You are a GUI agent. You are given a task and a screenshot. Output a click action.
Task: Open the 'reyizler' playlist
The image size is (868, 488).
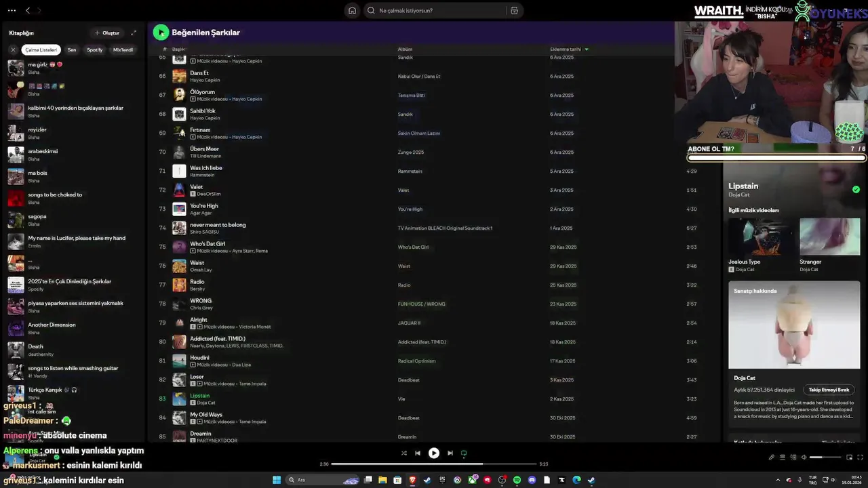point(73,133)
